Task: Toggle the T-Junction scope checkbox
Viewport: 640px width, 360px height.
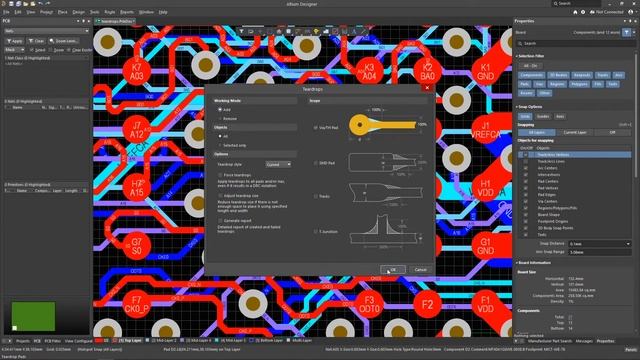Action: click(316, 231)
